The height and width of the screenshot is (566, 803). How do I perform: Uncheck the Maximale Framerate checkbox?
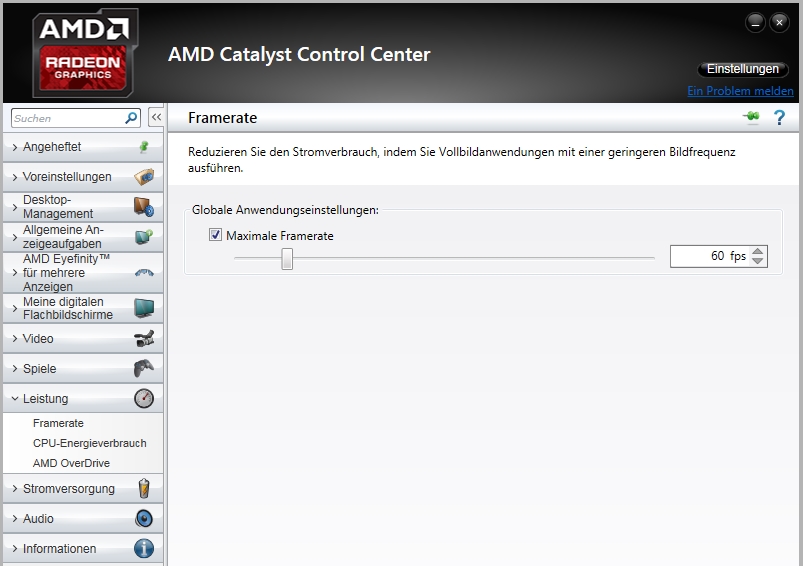[x=215, y=235]
